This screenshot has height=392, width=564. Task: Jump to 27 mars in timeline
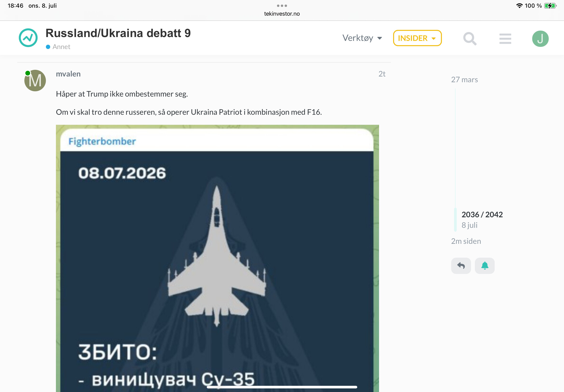[464, 80]
